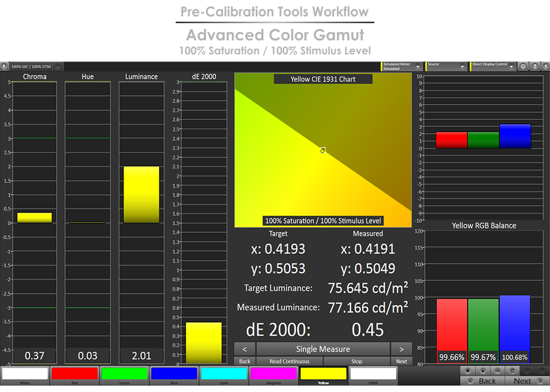Select the Blue color swatch
Image resolution: width=550 pixels, height=392 pixels.
point(174,375)
